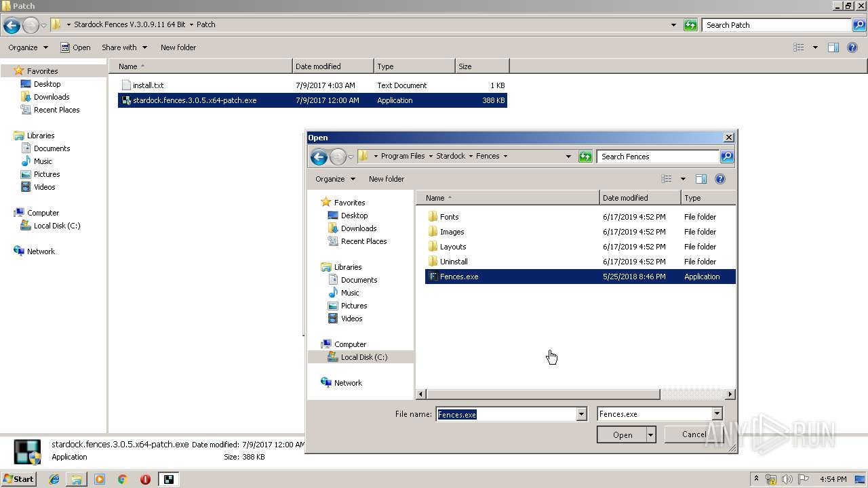Screen dimensions: 868x488
Task: Select Fences.exe application in file list
Action: click(x=580, y=277)
